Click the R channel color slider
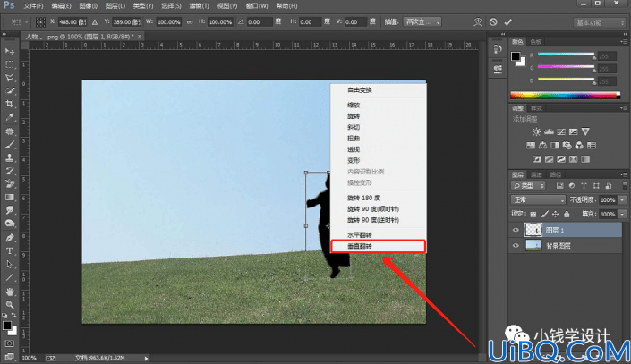 [x=566, y=55]
